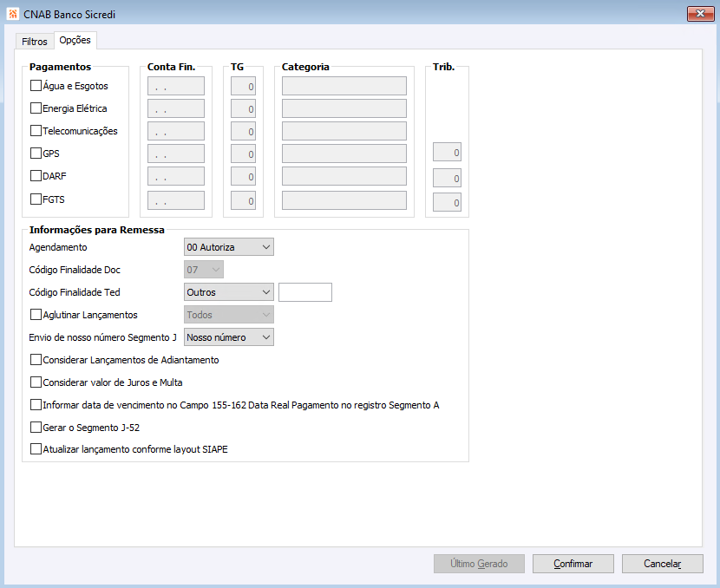Click Trib. field in GPS row
Screen dimensions: 720x588
pyautogui.click(x=447, y=152)
